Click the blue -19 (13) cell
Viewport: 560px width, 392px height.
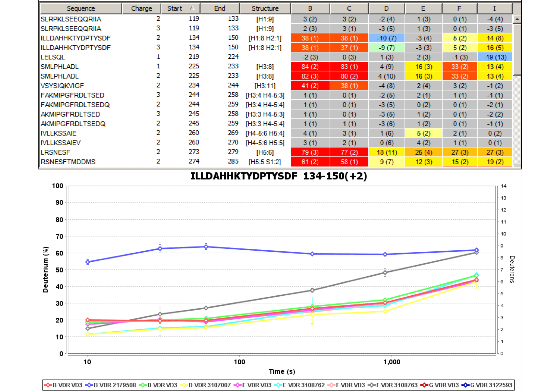tap(495, 57)
